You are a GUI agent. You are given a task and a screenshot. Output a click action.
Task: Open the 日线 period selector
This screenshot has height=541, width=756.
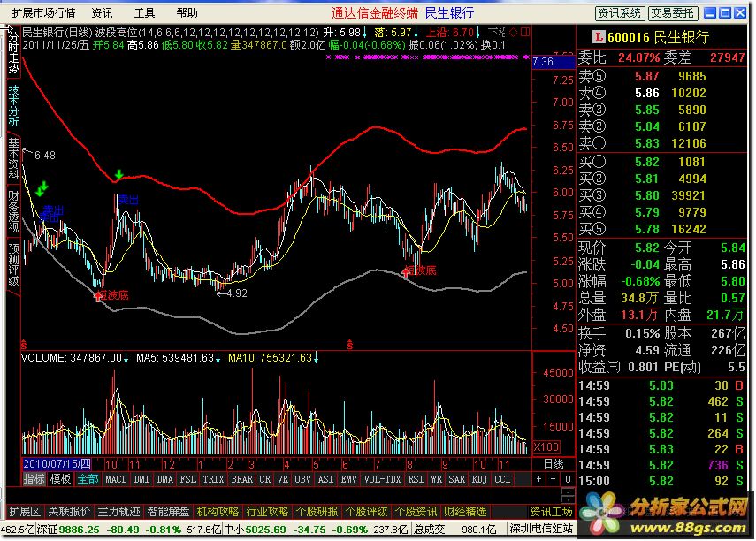click(554, 464)
